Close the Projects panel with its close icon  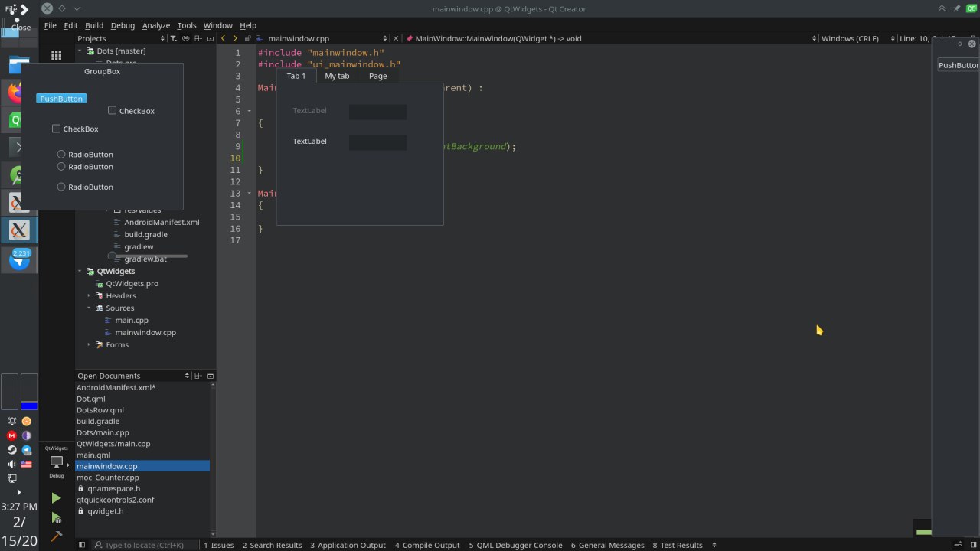coord(211,38)
